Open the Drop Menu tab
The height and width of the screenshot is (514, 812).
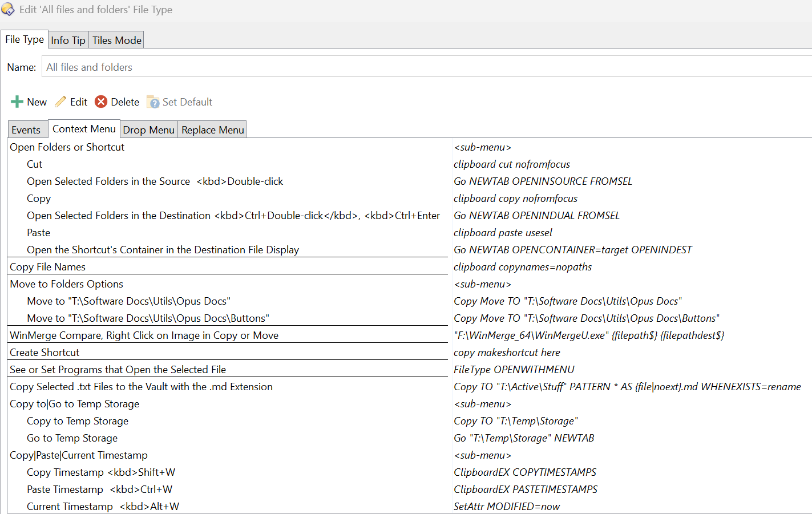(148, 129)
